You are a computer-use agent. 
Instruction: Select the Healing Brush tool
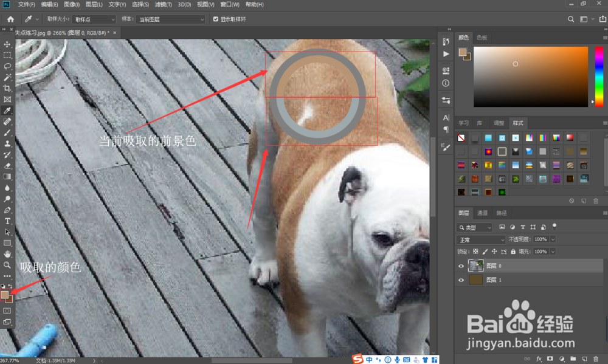7,122
